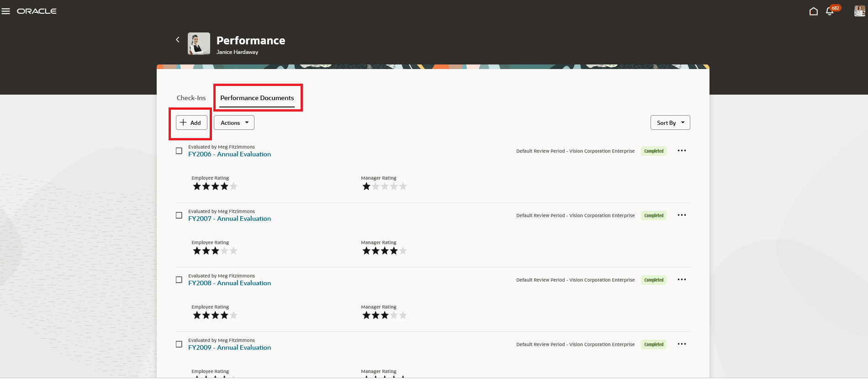Select the FY2008 evaluation checkbox
The height and width of the screenshot is (379, 868).
point(179,280)
